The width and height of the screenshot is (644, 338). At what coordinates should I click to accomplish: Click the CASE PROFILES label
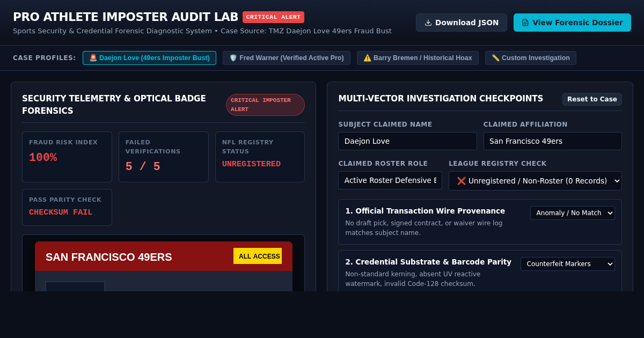click(x=45, y=58)
